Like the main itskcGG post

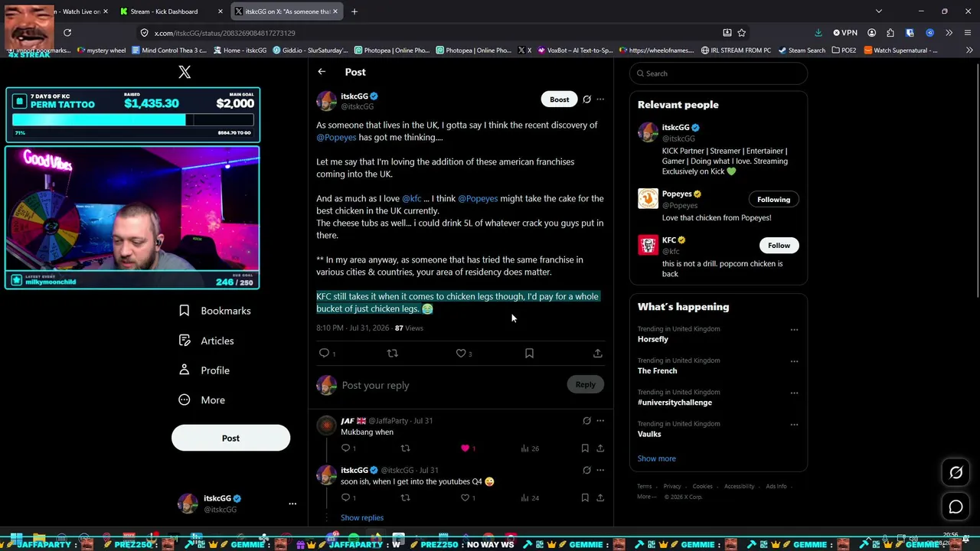click(461, 353)
